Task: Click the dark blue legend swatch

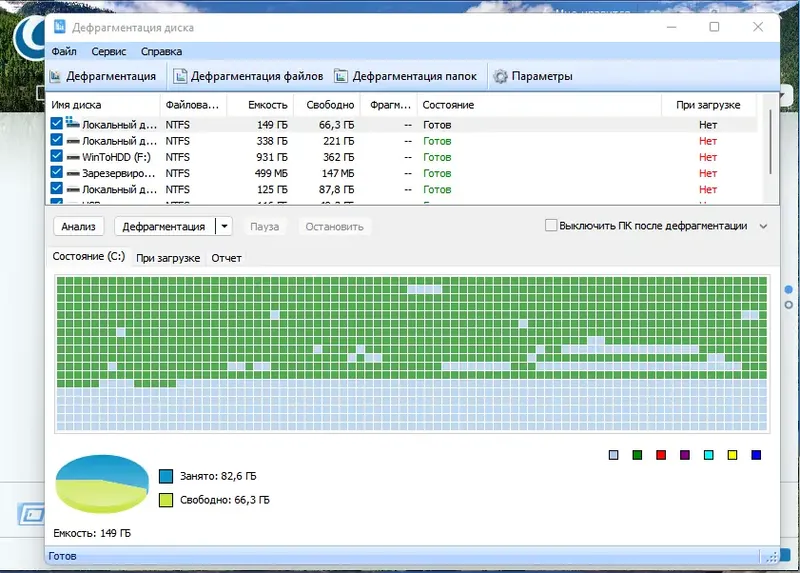Action: 757,455
